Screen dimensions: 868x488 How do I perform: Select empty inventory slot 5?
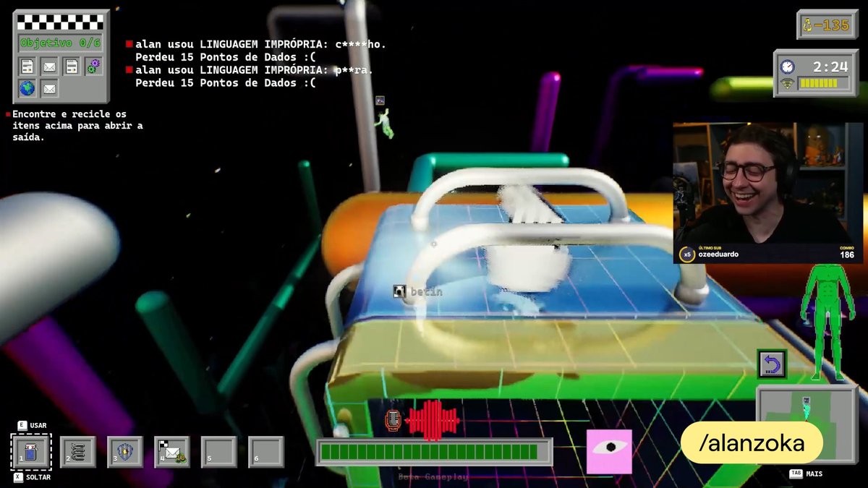point(218,452)
